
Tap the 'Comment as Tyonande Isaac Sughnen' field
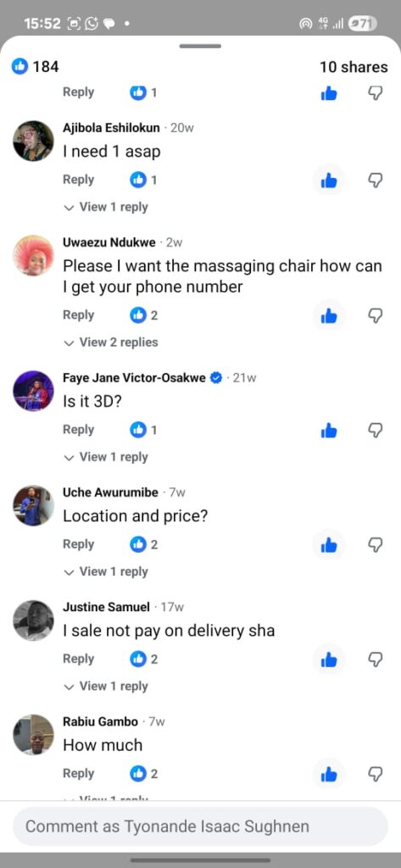(x=200, y=826)
